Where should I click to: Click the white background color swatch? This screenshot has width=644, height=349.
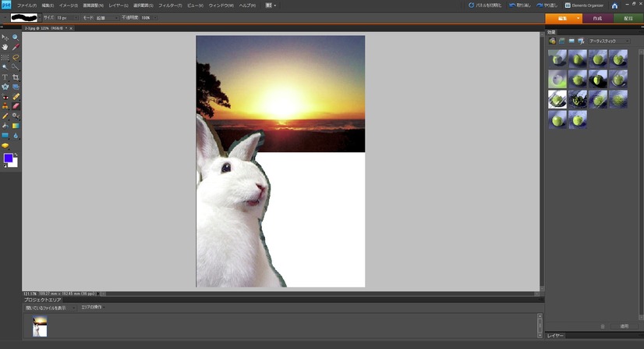pyautogui.click(x=14, y=164)
